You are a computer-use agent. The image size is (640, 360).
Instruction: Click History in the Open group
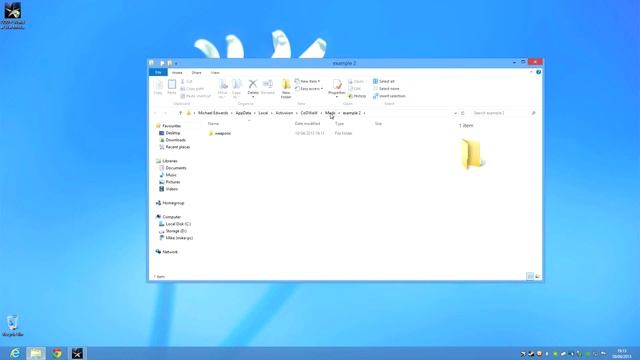click(357, 96)
